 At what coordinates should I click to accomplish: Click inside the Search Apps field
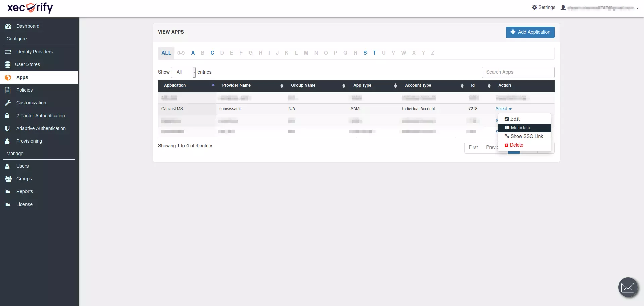click(518, 72)
